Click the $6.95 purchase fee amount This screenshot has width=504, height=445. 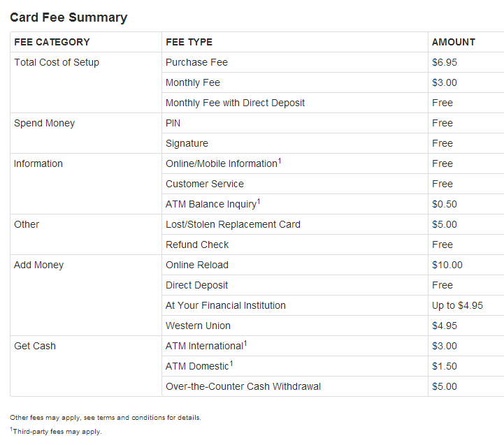[444, 62]
